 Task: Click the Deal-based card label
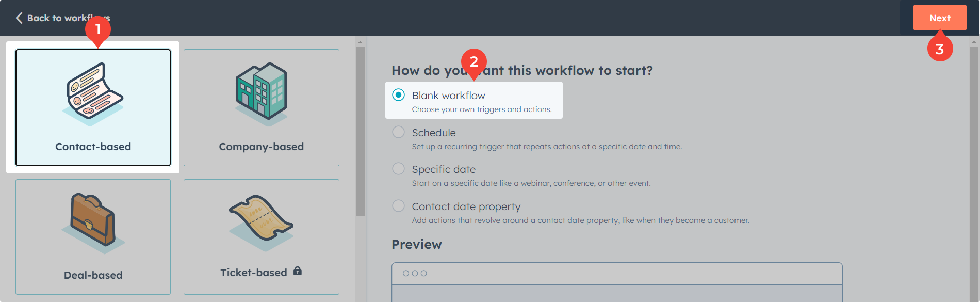[93, 275]
